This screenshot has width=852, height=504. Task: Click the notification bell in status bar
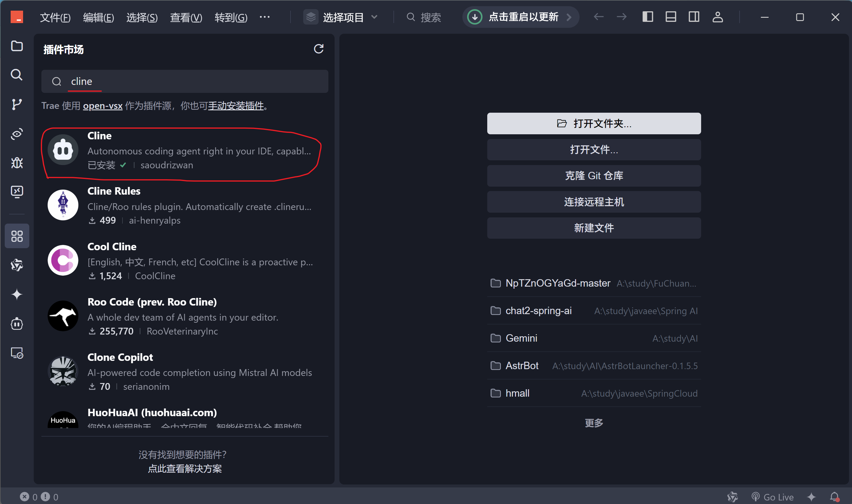(x=834, y=497)
